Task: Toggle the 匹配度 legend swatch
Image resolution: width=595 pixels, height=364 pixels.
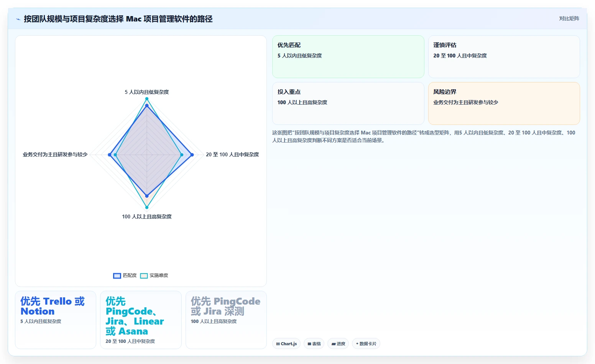Action: pyautogui.click(x=117, y=275)
